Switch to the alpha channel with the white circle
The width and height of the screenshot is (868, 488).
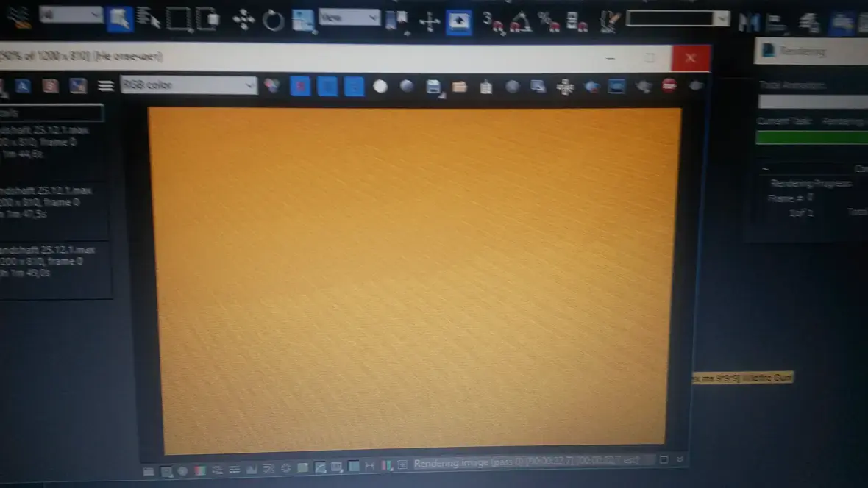(380, 86)
